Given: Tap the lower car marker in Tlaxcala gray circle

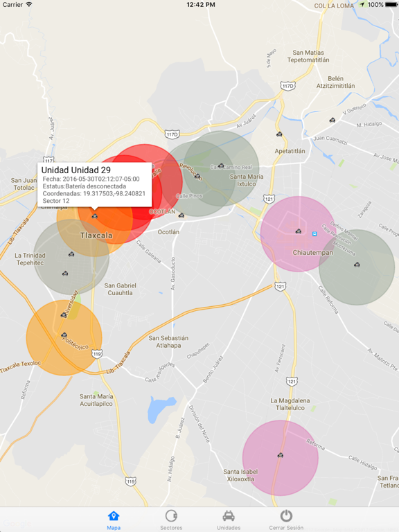Looking at the screenshot, I should click(x=65, y=273).
